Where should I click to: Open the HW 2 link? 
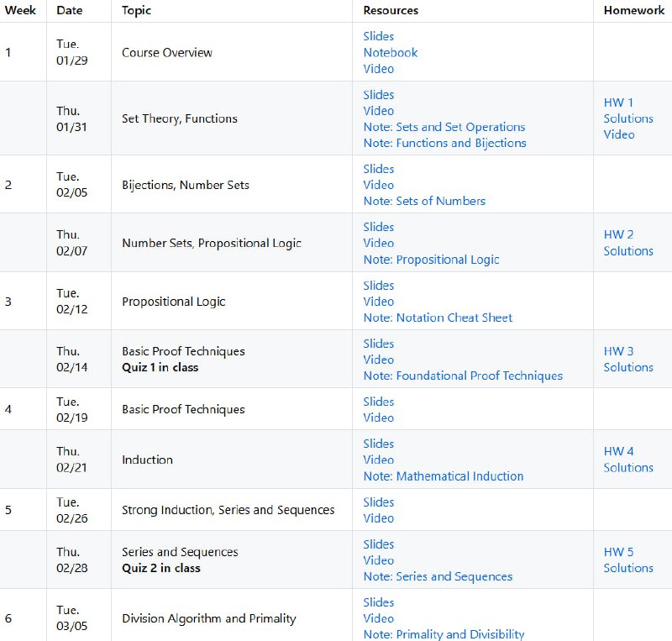618,234
